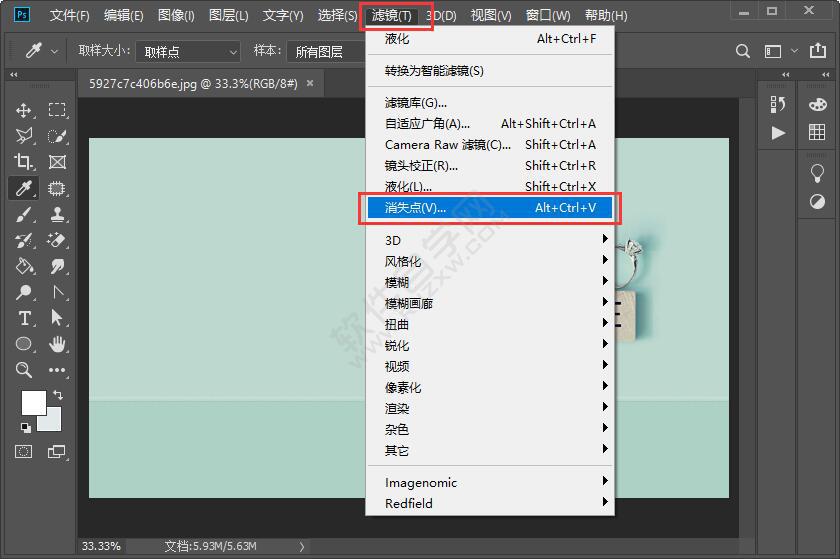Choose 镜头校正(R)... filter

pyautogui.click(x=490, y=165)
